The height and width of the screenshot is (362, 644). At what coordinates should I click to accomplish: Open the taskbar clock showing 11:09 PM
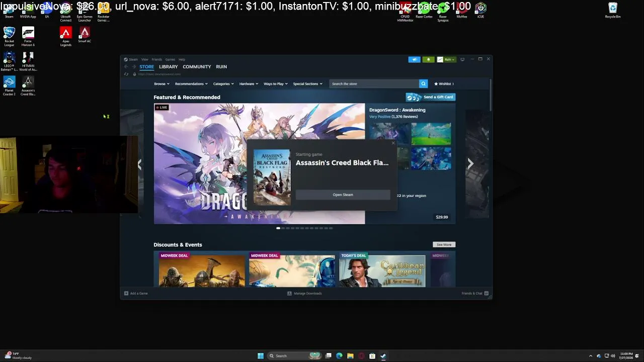coord(626,356)
